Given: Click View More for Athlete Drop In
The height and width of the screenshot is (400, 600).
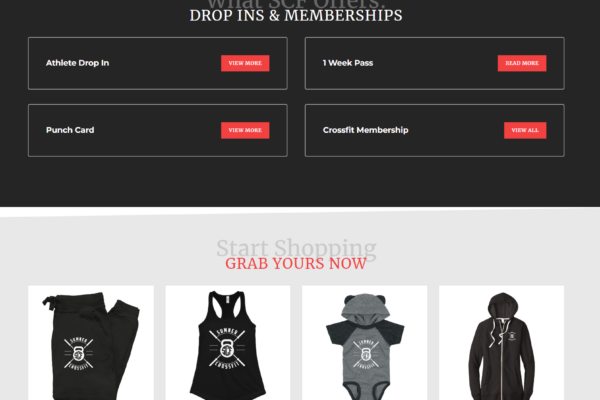Looking at the screenshot, I should 245,63.
